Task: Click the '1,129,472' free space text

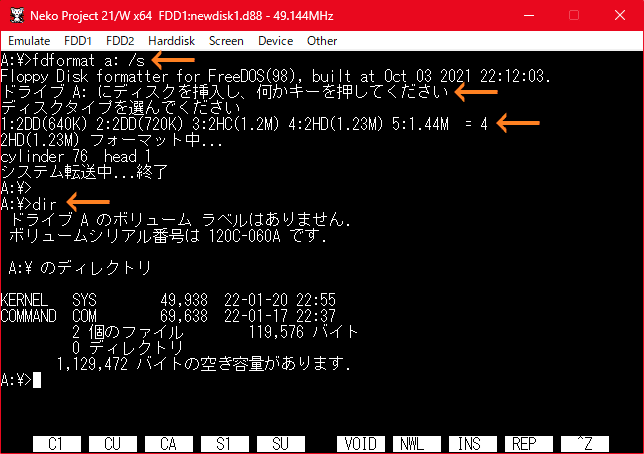Action: coord(92,364)
